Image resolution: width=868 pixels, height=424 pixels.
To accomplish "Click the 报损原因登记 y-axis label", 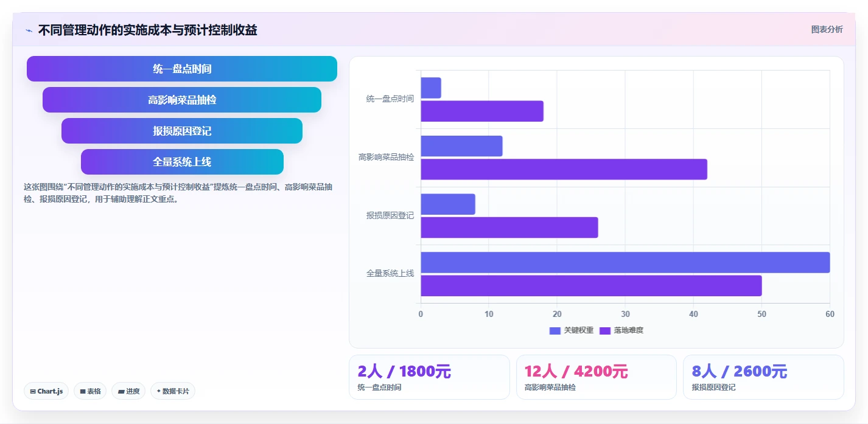I will point(390,216).
